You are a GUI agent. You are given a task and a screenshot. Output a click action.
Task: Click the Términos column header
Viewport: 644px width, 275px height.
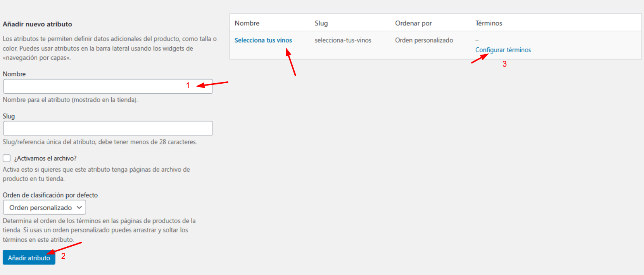pos(489,23)
